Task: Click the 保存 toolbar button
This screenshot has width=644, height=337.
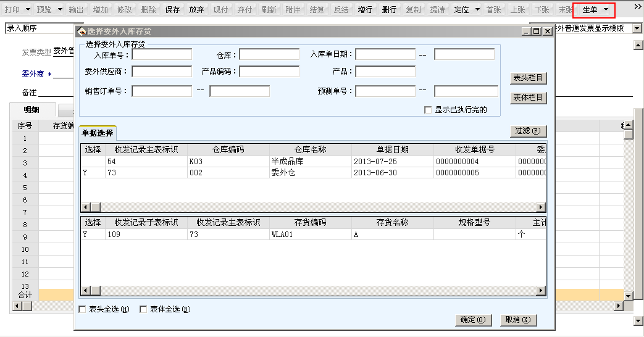Action: (172, 9)
